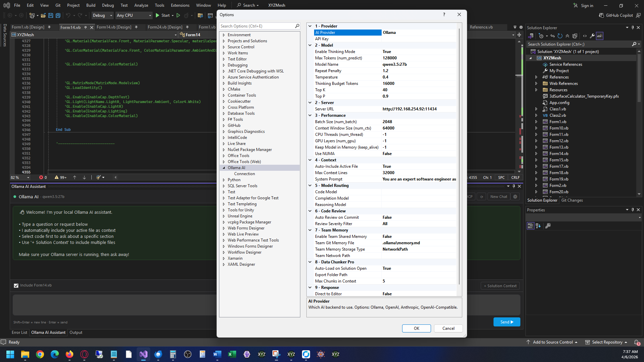Open the Debug configuration dropdown
The width and height of the screenshot is (644, 362).
[x=102, y=15]
